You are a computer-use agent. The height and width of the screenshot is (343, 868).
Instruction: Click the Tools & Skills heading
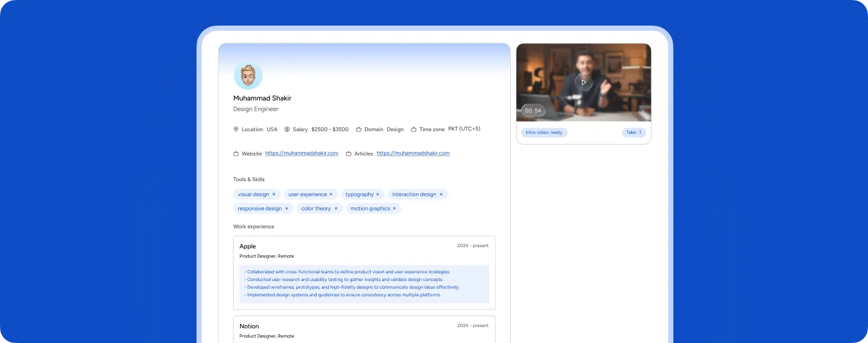tap(249, 179)
